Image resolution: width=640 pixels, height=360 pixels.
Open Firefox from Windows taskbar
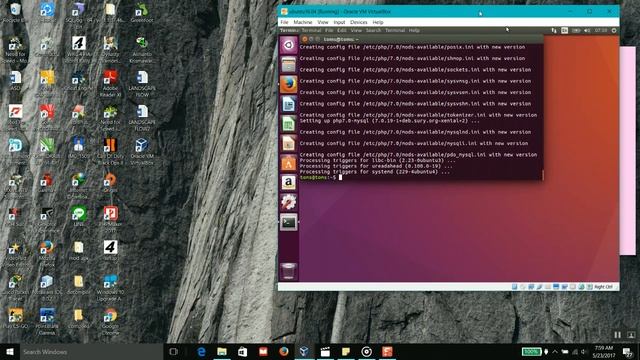tap(284, 351)
